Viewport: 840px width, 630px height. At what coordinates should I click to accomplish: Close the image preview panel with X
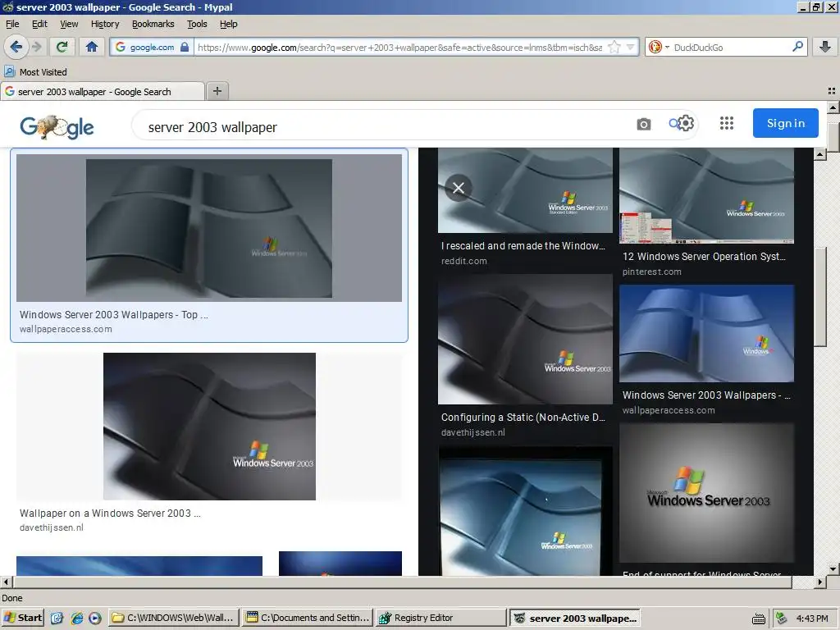[459, 188]
